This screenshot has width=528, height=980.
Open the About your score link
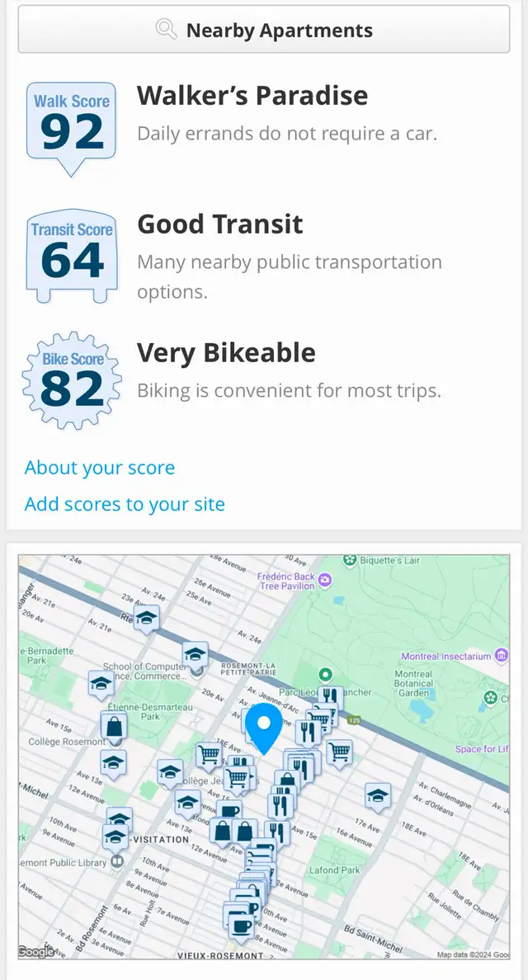click(x=99, y=468)
